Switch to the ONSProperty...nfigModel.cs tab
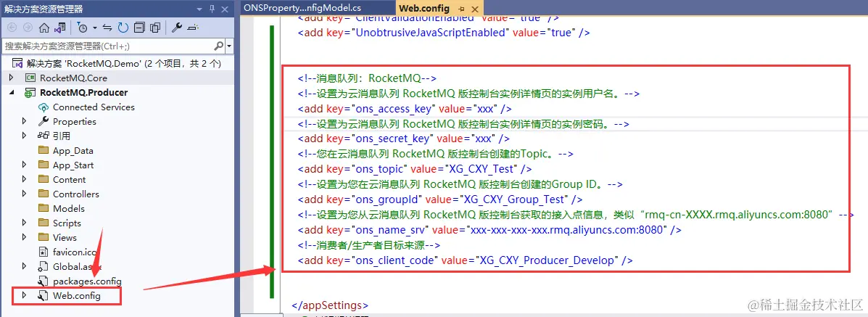The image size is (868, 317). (x=302, y=8)
